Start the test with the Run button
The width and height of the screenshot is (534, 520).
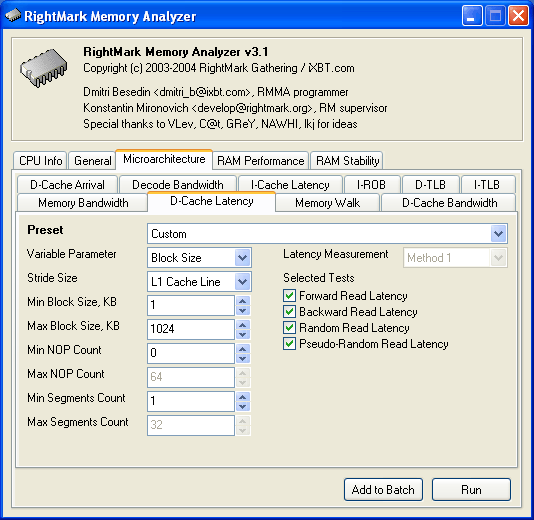pos(471,489)
